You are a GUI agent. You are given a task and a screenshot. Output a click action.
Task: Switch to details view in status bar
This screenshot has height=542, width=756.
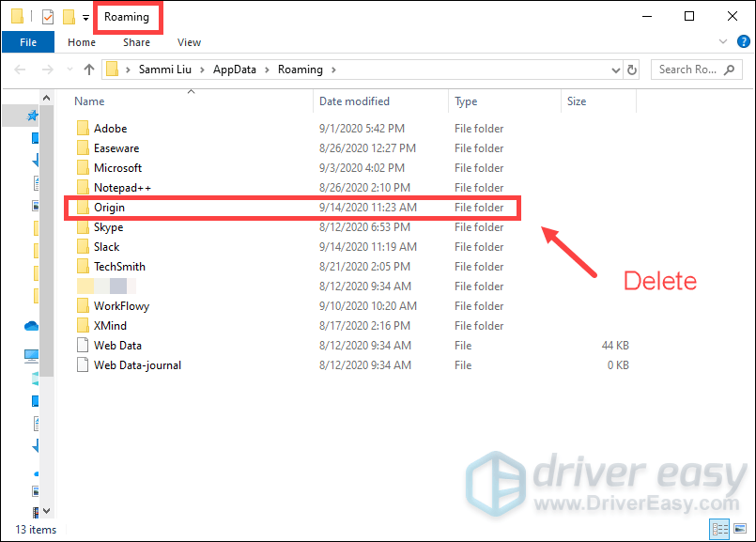(x=720, y=530)
